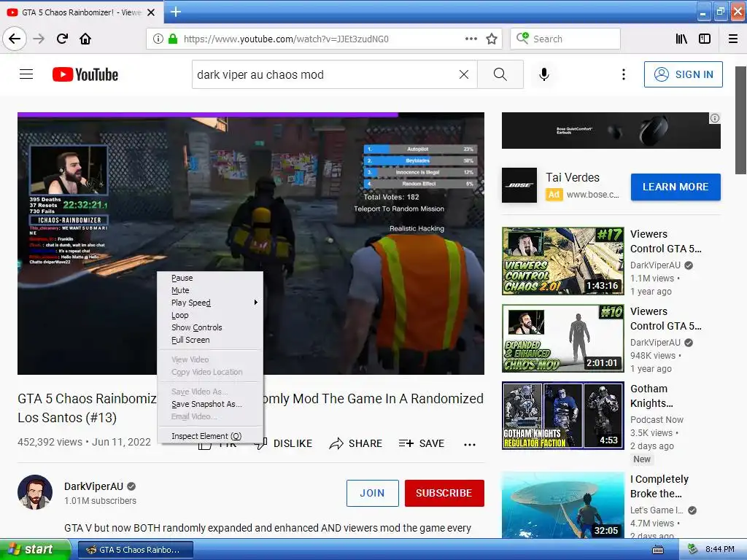Open Gotham Knights Regulator Faction thumbnail
Viewport: 747px width, 560px height.
[563, 416]
